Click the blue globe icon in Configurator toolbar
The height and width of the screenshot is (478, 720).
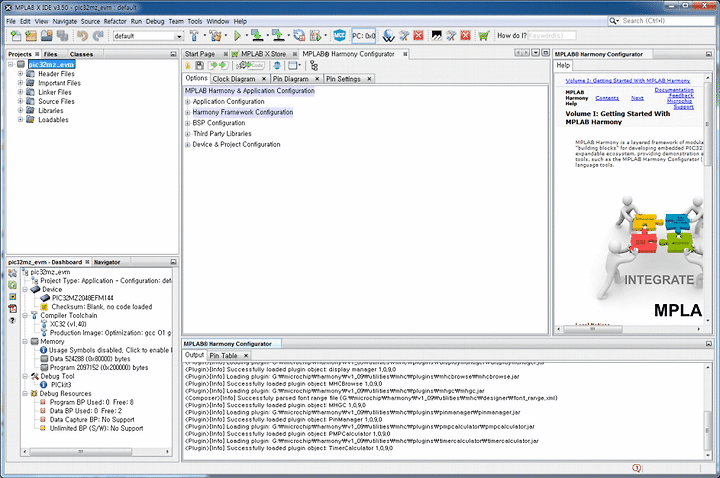[277, 66]
